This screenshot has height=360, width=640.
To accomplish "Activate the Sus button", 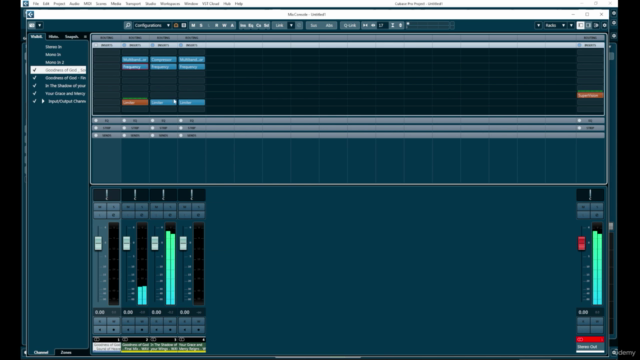I will click(313, 25).
